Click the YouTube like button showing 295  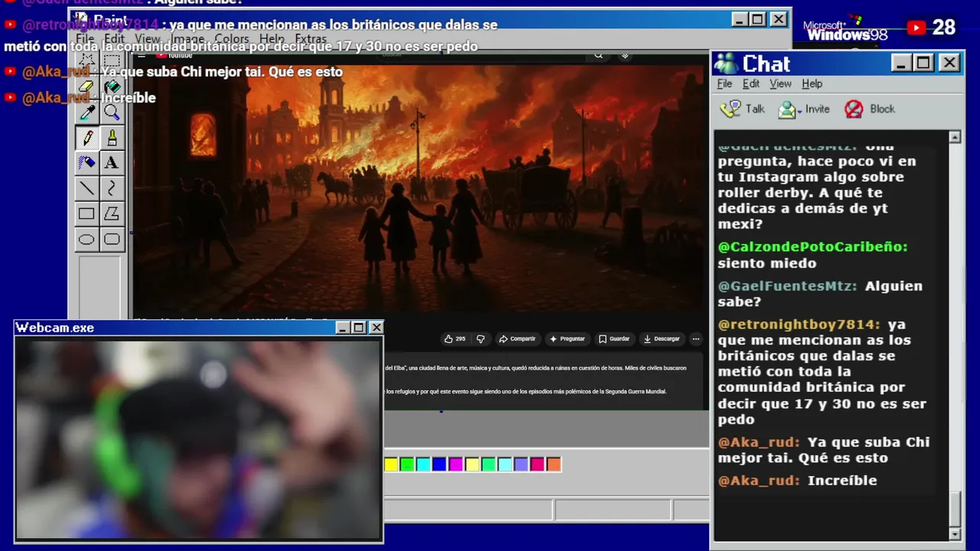pos(455,338)
